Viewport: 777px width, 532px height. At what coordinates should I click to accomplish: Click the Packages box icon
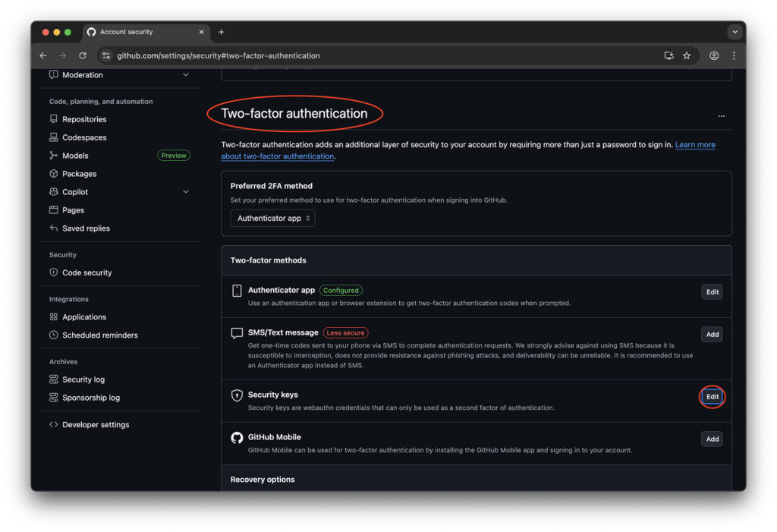54,174
